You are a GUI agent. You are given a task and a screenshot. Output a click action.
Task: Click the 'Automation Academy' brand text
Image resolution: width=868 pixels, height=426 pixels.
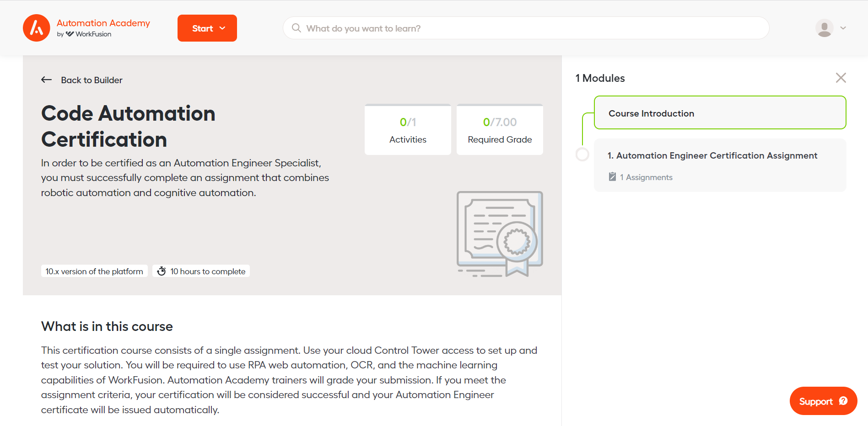103,23
